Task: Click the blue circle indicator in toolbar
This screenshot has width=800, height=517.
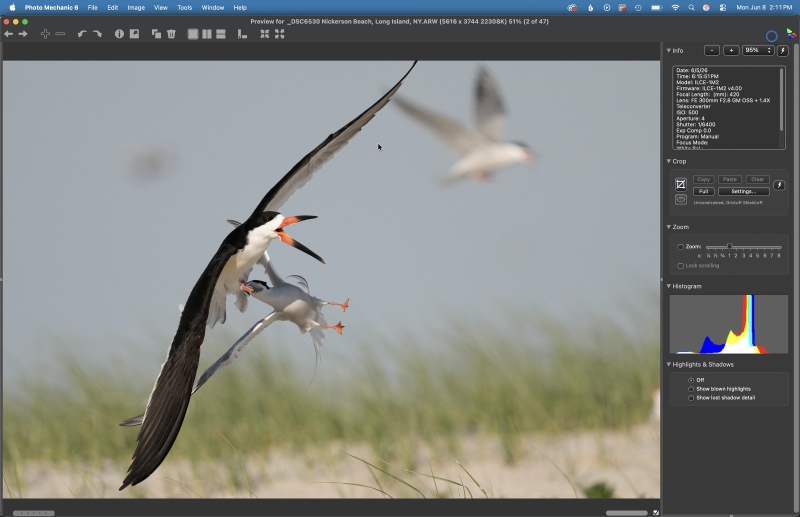Action: coord(771,36)
